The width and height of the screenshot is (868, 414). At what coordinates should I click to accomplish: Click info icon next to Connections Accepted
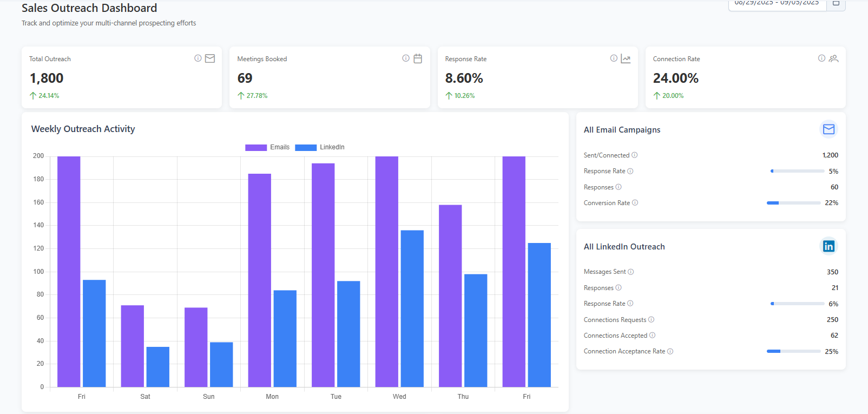653,336
